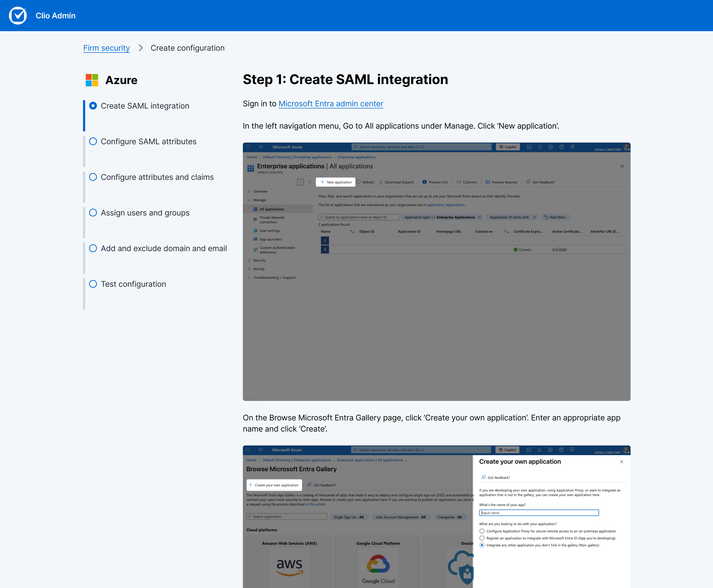The height and width of the screenshot is (588, 713).
Task: Click Got feedback icon in Enterprise applications toolbar
Action: [x=528, y=182]
